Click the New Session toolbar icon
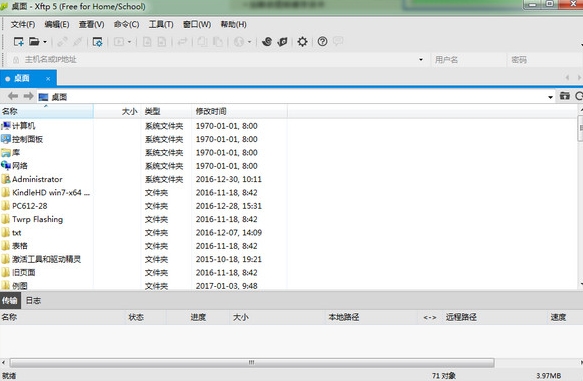Image resolution: width=583 pixels, height=381 pixels. point(18,42)
